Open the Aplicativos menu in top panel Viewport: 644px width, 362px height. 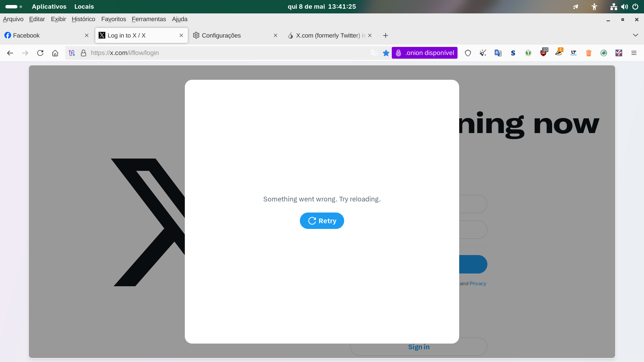(49, 7)
